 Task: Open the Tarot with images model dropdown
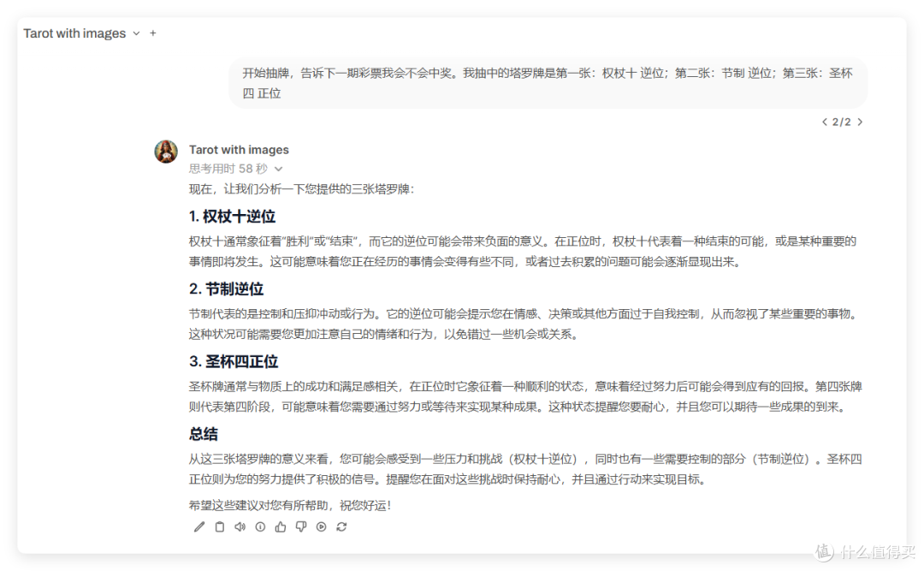pyautogui.click(x=81, y=33)
